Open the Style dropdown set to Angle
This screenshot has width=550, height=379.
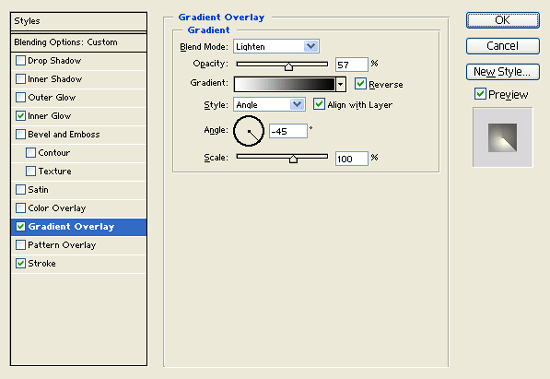[x=269, y=105]
